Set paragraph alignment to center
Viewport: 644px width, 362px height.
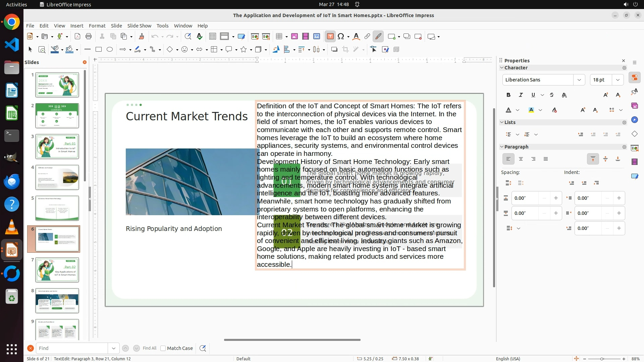[x=521, y=159]
